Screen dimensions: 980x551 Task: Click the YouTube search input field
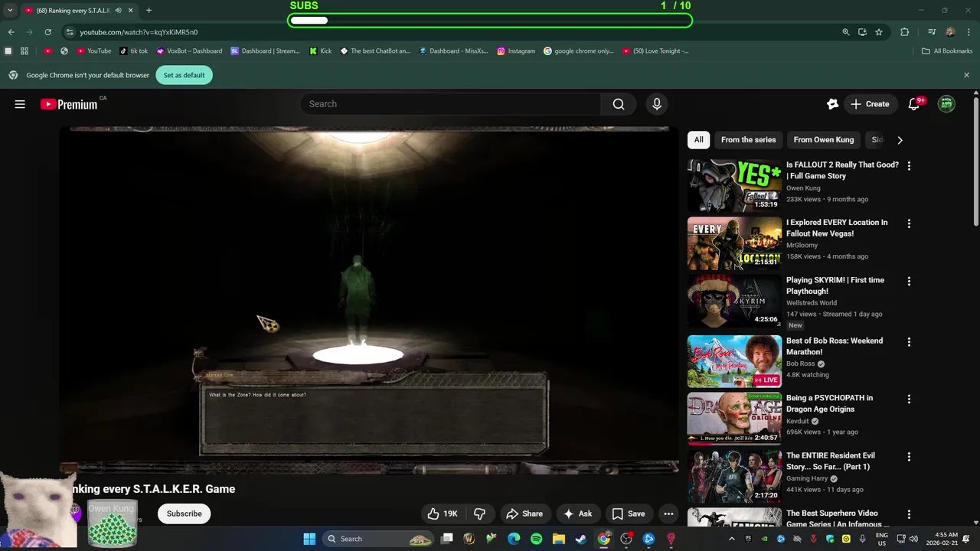pos(450,104)
